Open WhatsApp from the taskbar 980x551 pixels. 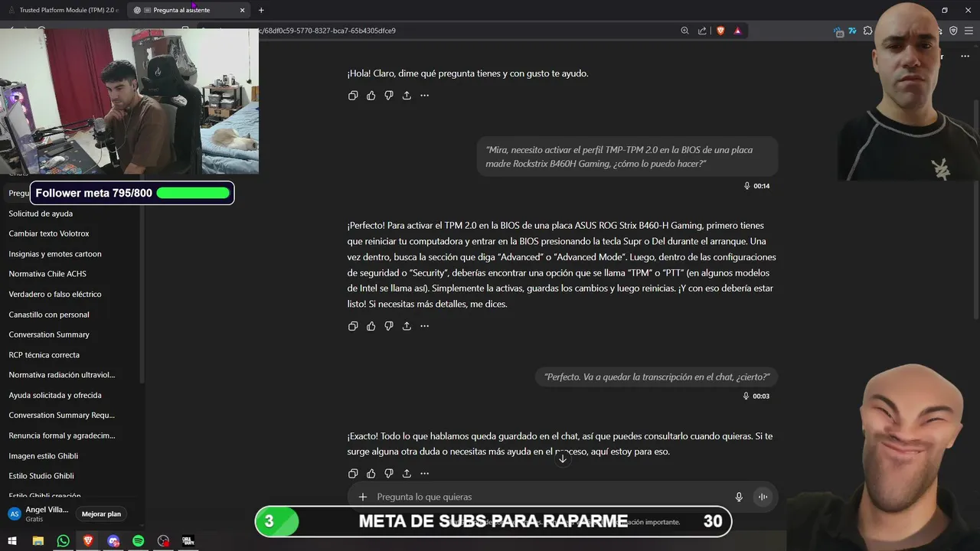pyautogui.click(x=63, y=541)
